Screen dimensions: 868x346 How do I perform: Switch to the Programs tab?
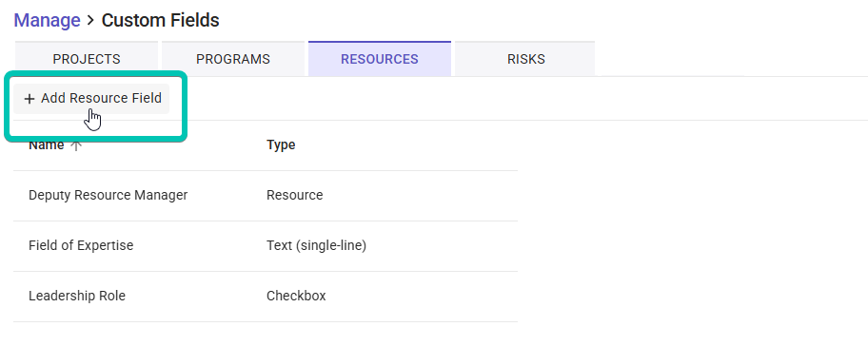point(233,59)
